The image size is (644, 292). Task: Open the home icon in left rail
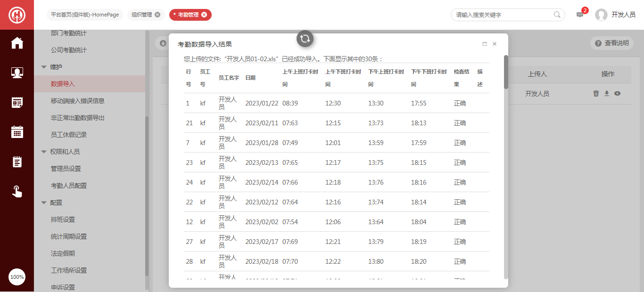click(x=17, y=43)
